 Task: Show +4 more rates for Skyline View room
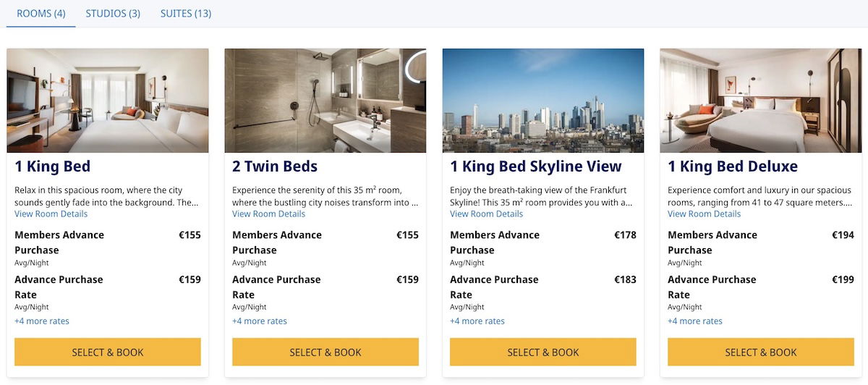pyautogui.click(x=477, y=321)
